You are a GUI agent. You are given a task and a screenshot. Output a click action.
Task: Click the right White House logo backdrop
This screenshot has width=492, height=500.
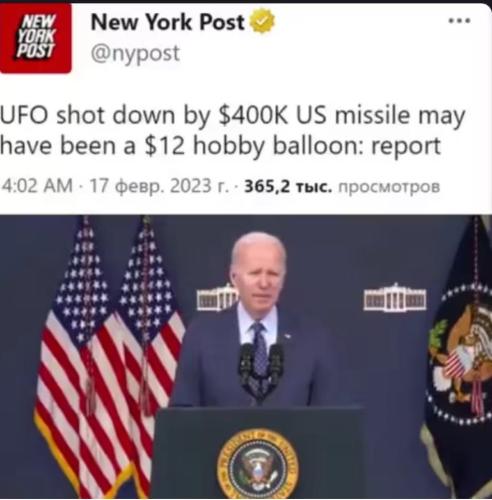[395, 298]
